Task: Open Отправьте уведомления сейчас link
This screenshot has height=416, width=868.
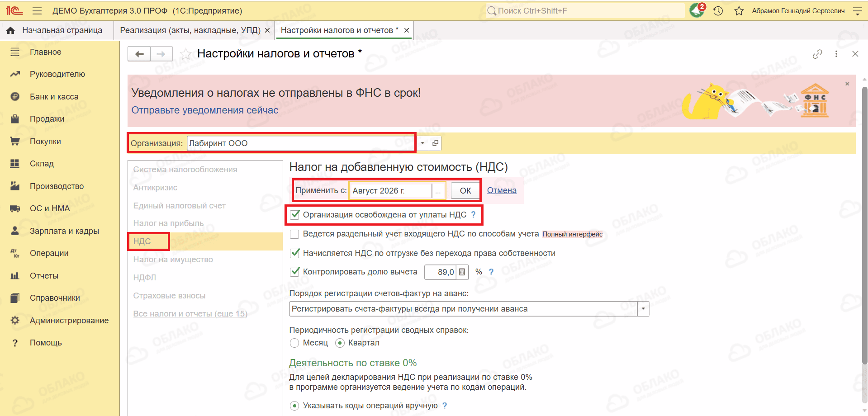Action: [x=205, y=110]
